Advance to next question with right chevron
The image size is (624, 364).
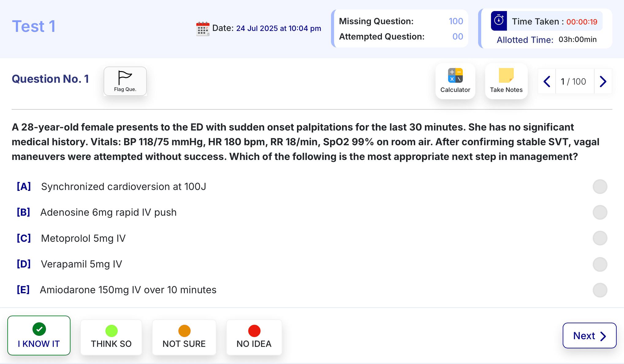[603, 82]
